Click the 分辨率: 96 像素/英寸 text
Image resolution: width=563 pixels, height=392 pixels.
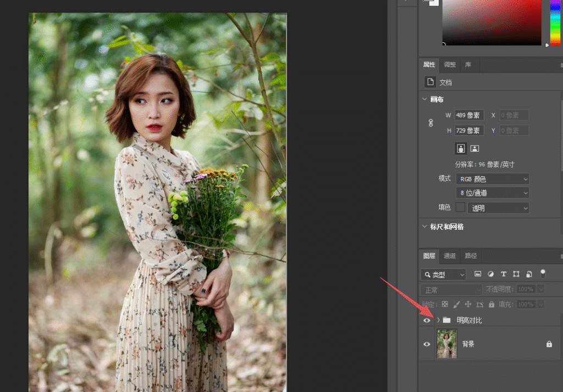(x=484, y=164)
